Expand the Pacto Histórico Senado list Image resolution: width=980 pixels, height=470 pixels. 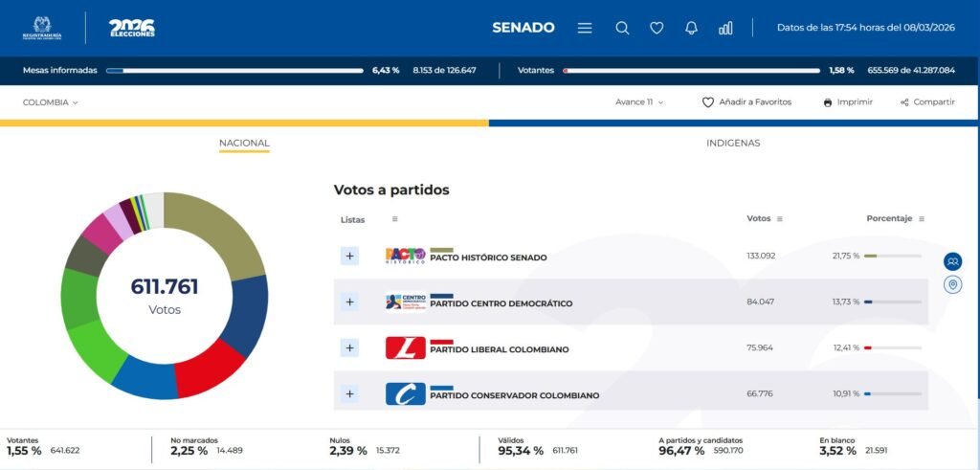[x=349, y=256]
